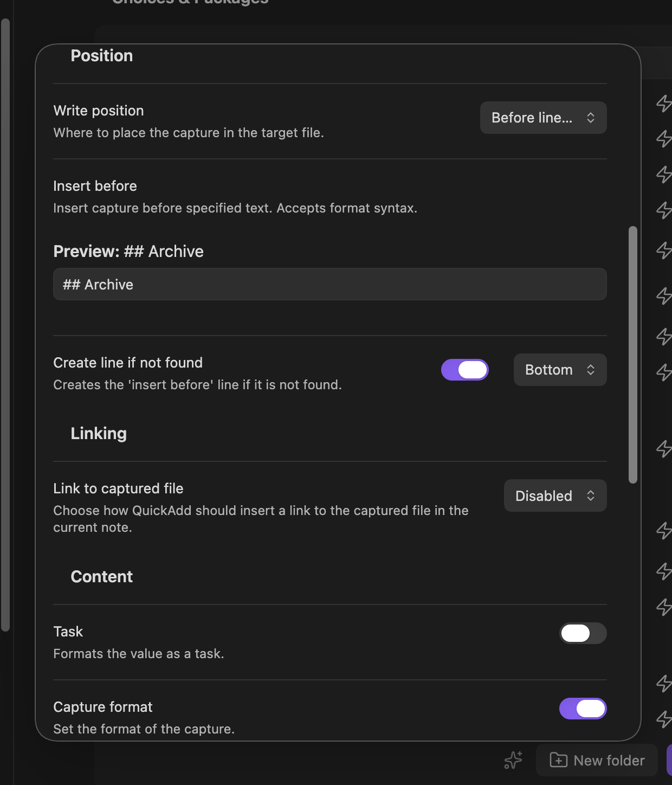The width and height of the screenshot is (672, 785).
Task: Click the 'Position' section heading
Action: [x=101, y=55]
